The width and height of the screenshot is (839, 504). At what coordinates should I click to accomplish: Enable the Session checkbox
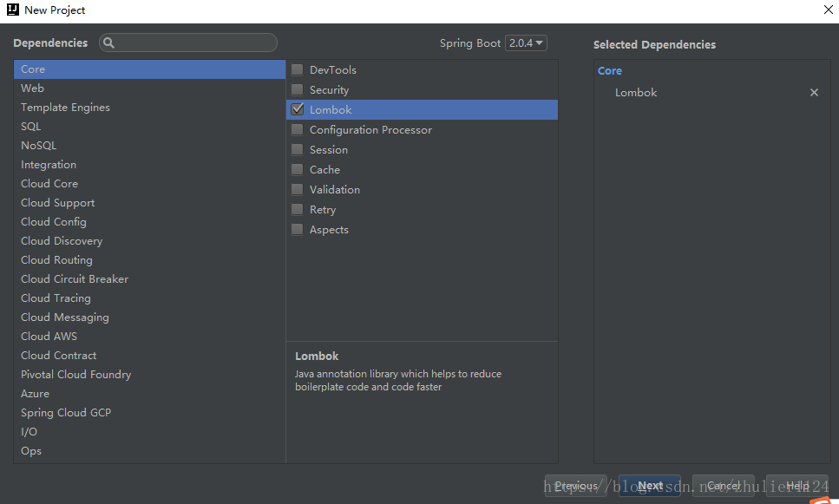(297, 149)
